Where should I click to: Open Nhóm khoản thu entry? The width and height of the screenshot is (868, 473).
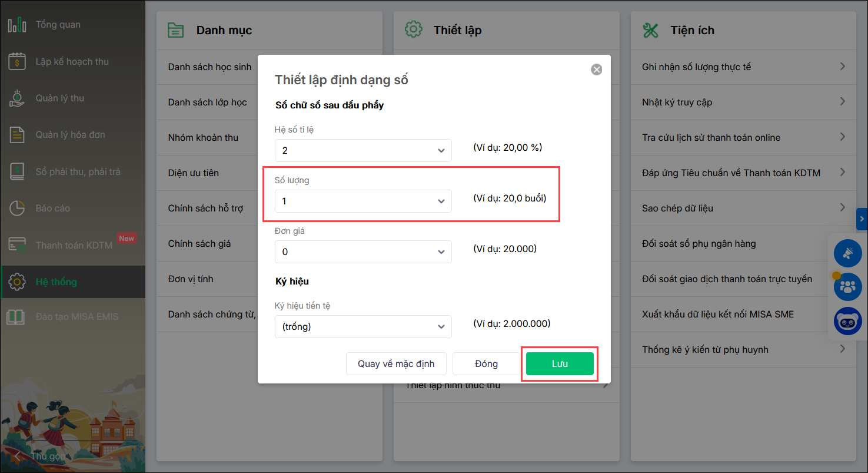point(203,138)
